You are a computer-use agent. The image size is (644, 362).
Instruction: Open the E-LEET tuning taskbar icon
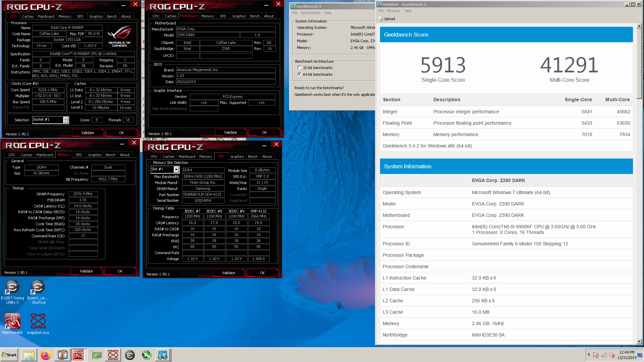click(130, 355)
